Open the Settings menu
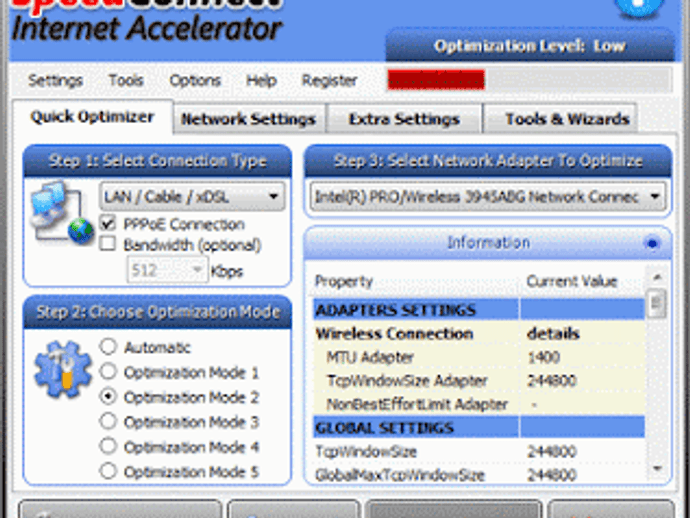This screenshot has width=690, height=518. 55,81
